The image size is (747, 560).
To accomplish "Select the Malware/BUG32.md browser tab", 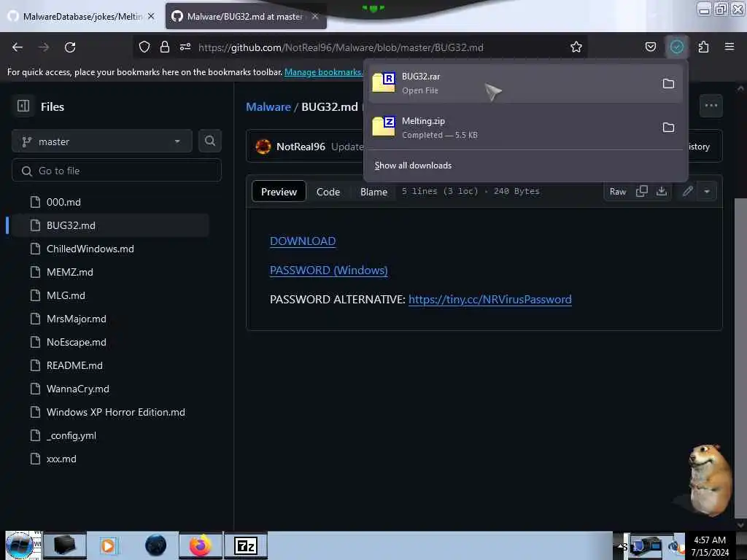I will [246, 16].
